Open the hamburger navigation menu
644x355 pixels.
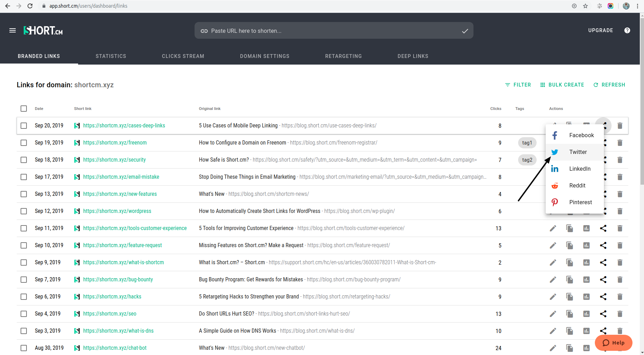[x=13, y=30]
